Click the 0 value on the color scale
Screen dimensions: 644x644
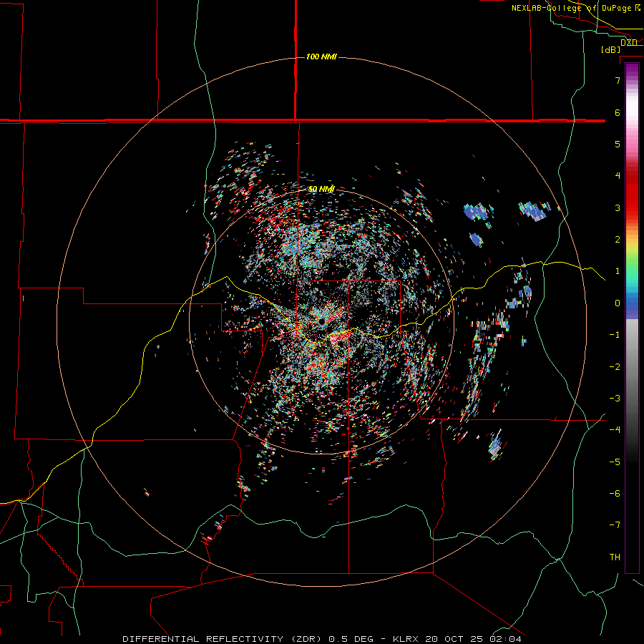(618, 303)
